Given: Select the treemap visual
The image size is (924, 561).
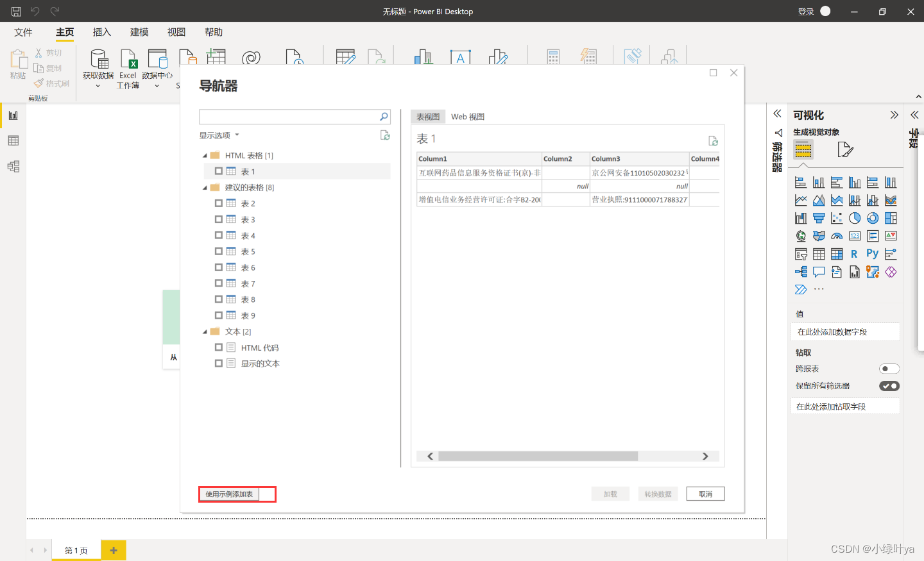Looking at the screenshot, I should [x=891, y=219].
